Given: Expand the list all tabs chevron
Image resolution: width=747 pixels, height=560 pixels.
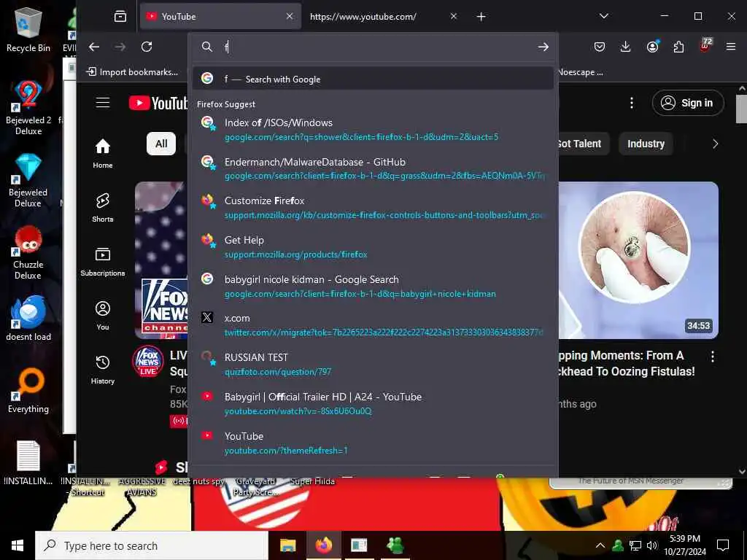Looking at the screenshot, I should pyautogui.click(x=603, y=16).
